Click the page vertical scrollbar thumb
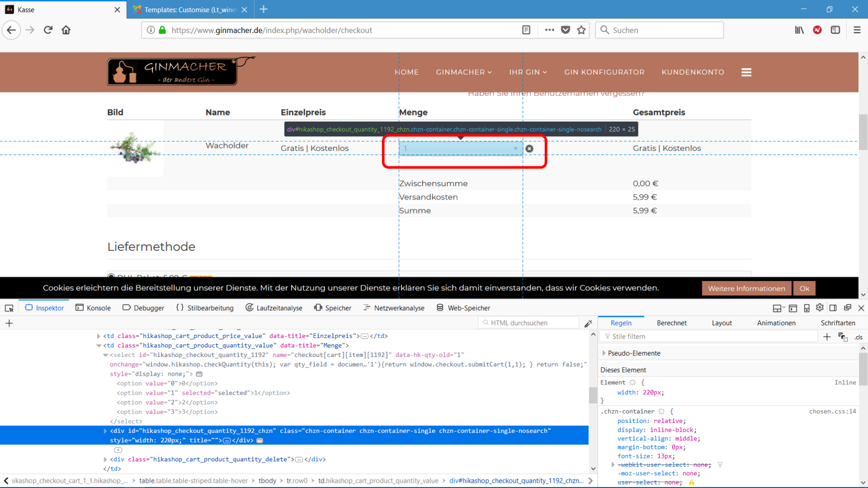Image resolution: width=868 pixels, height=488 pixels. [863, 132]
